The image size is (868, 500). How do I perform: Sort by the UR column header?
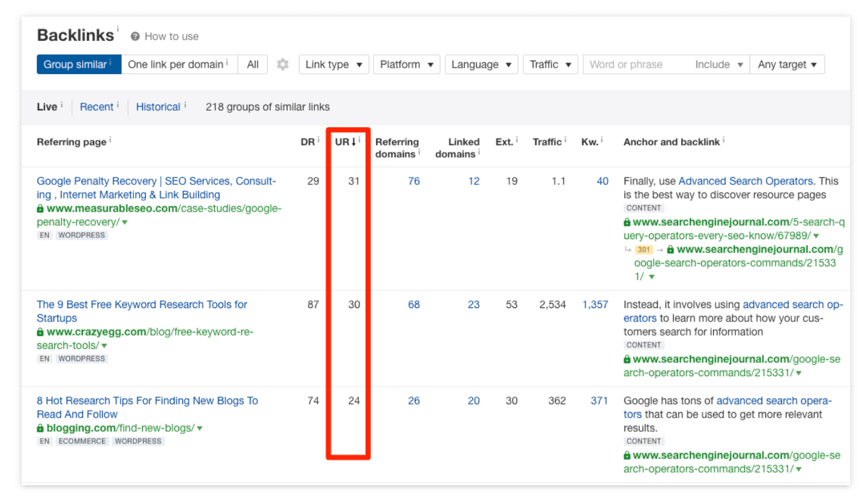(345, 142)
